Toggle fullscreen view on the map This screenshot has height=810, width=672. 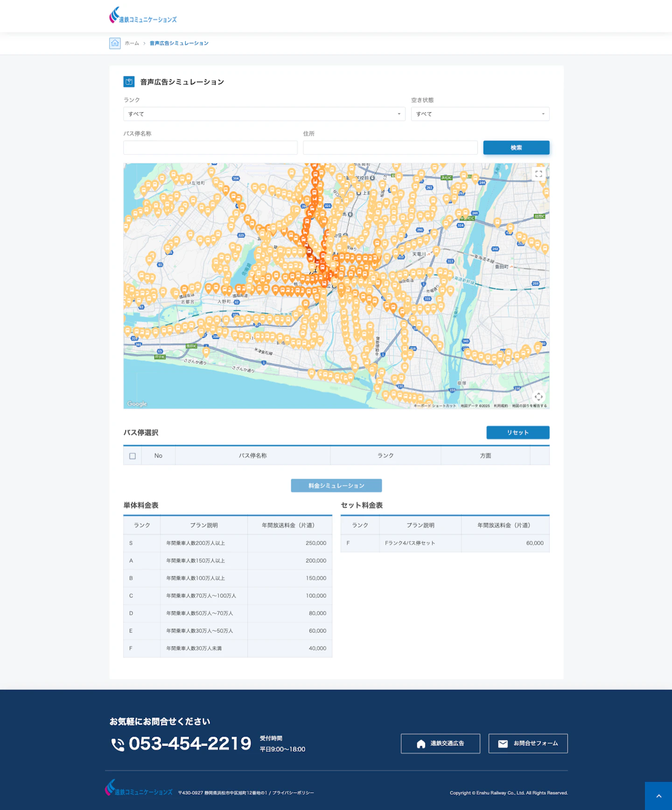pos(539,174)
